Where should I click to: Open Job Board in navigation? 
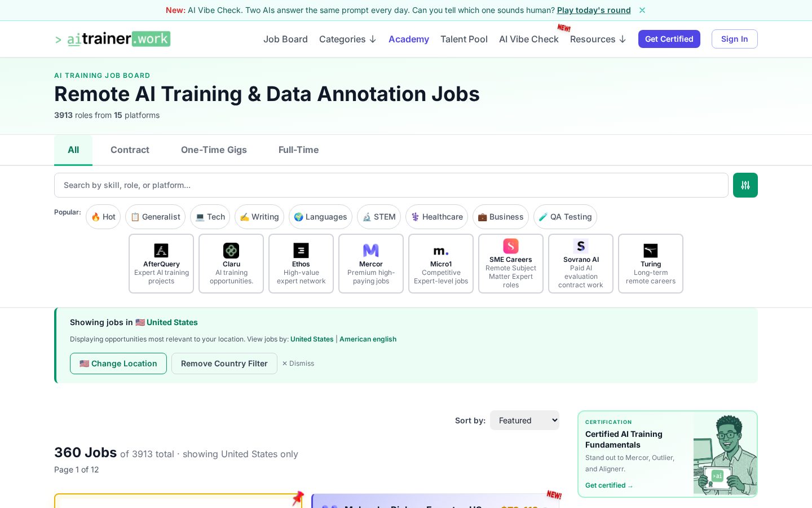[x=285, y=39]
